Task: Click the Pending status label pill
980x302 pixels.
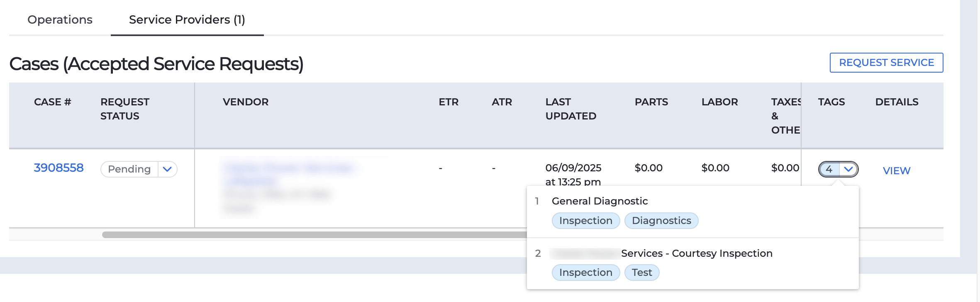Action: (129, 169)
